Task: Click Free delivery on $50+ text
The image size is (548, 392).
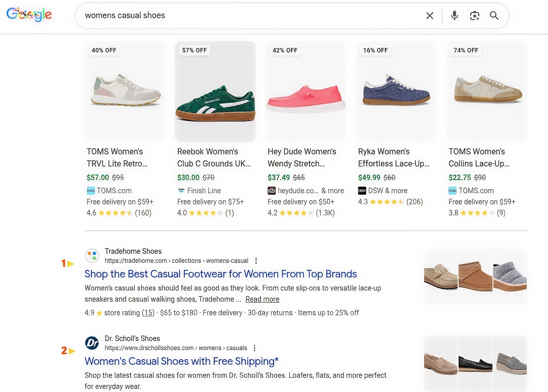Action: pos(301,202)
